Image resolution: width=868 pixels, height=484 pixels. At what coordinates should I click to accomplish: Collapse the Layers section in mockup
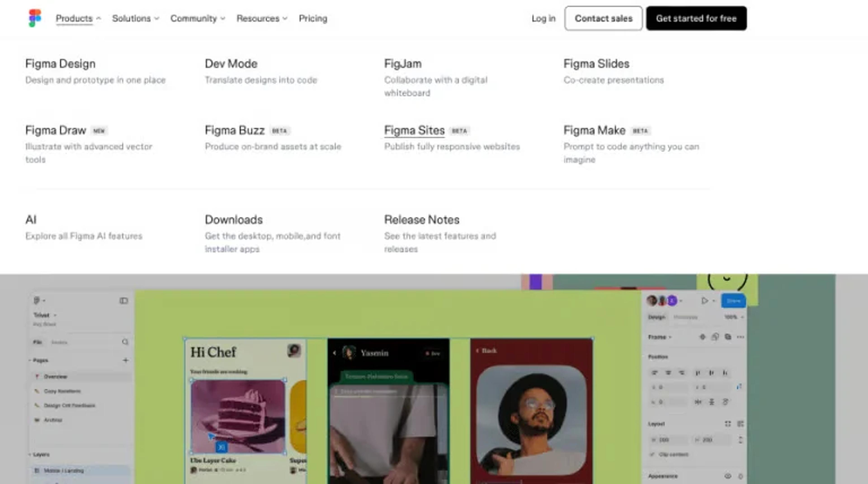[x=30, y=455]
